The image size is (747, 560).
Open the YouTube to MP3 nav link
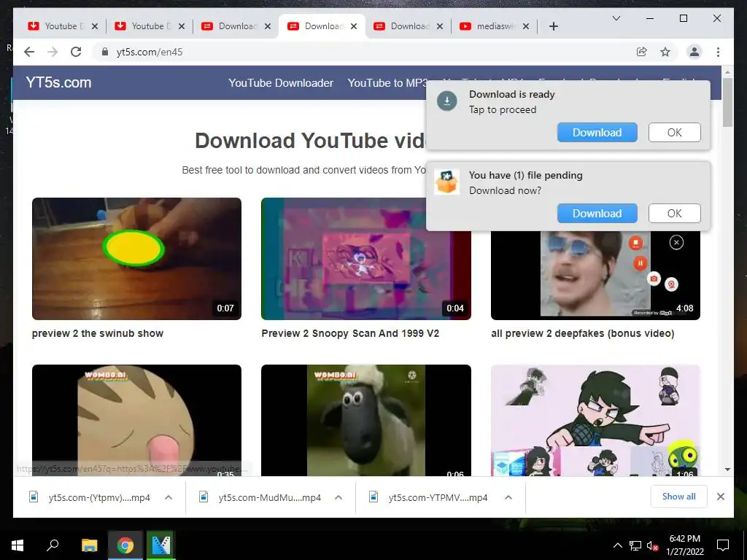387,83
